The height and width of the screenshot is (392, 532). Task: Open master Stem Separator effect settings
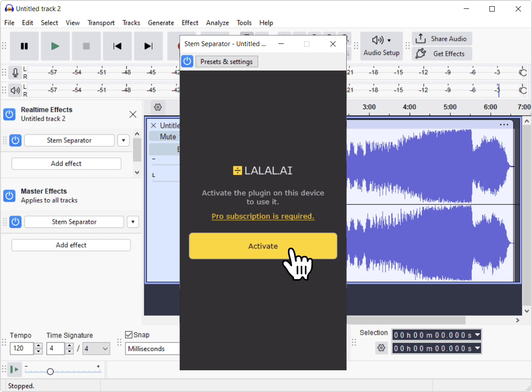point(74,222)
